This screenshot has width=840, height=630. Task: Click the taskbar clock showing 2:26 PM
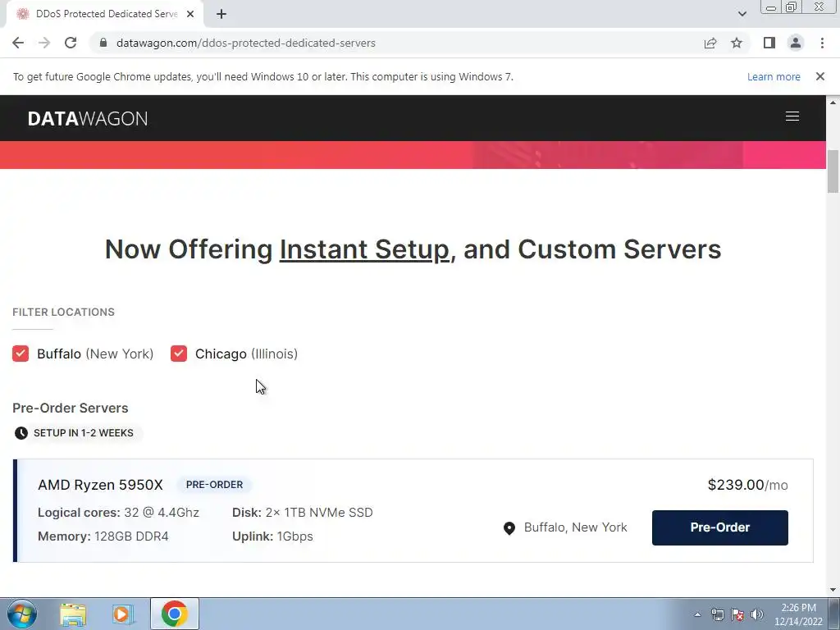click(798, 614)
